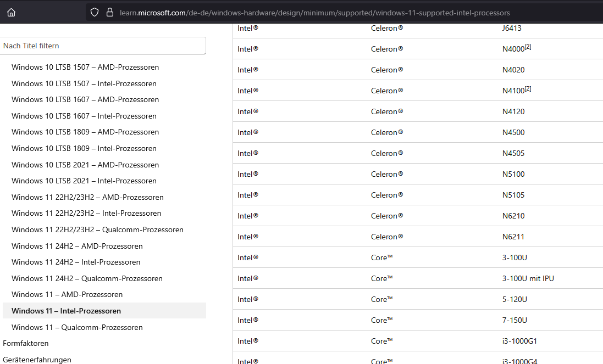Click the Celeron® cell in the N5105 row
The width and height of the screenshot is (603, 364).
tap(387, 195)
